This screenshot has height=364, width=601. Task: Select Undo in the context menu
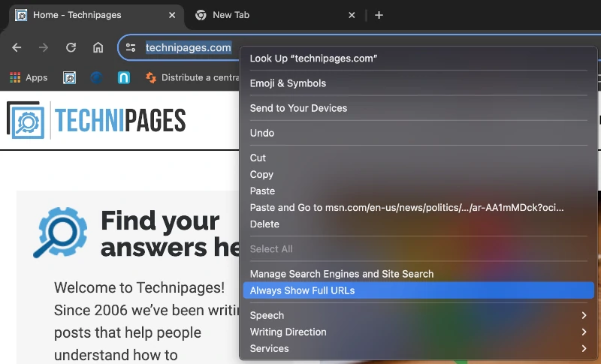(x=418, y=133)
